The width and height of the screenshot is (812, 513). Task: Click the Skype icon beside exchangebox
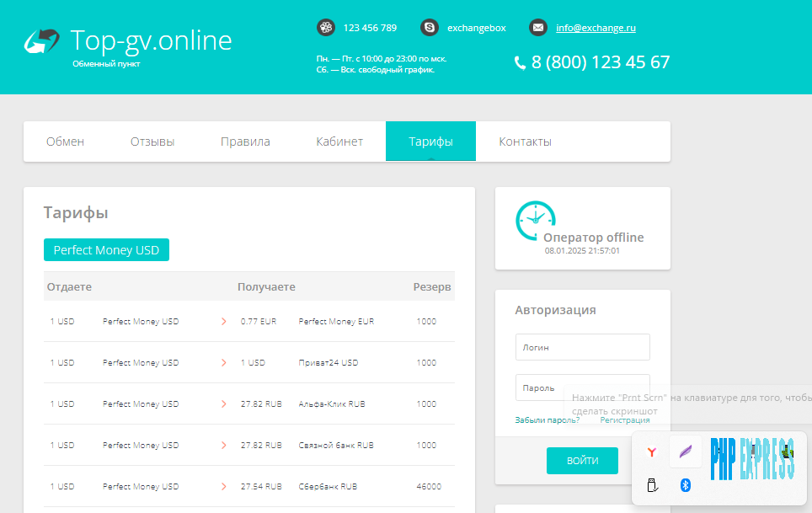pyautogui.click(x=430, y=28)
